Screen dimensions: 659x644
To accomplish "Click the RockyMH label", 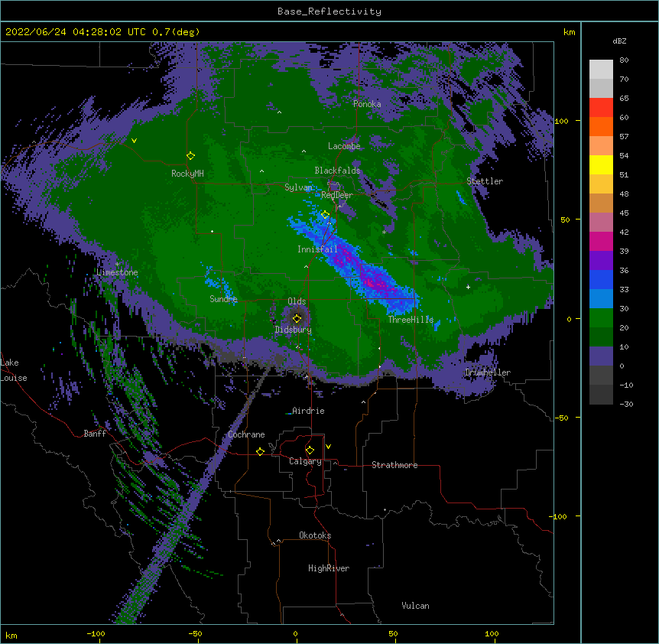I will click(187, 174).
